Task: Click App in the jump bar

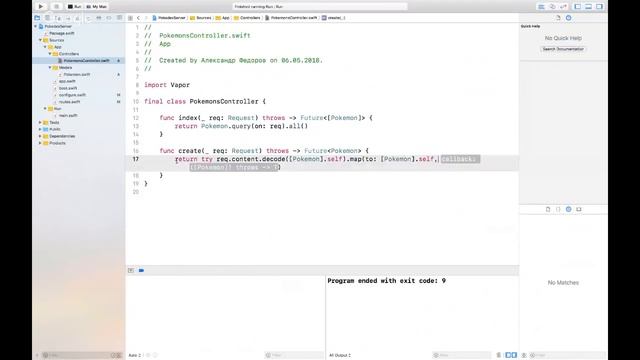Action: click(223, 18)
